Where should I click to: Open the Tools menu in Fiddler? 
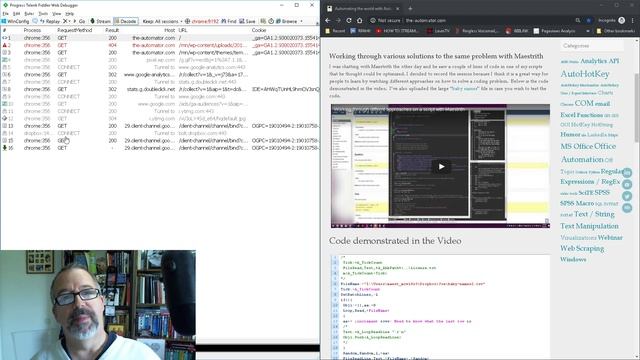point(43,13)
